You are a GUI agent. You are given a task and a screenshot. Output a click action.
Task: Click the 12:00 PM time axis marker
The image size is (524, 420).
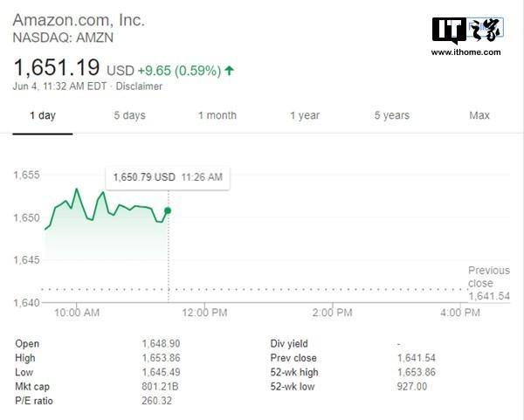[x=204, y=313]
